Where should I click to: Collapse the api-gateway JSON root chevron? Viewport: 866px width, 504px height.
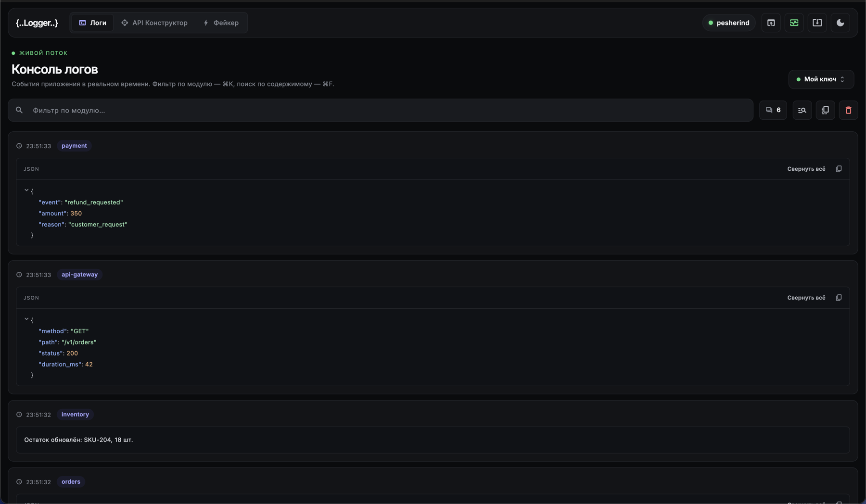26,319
